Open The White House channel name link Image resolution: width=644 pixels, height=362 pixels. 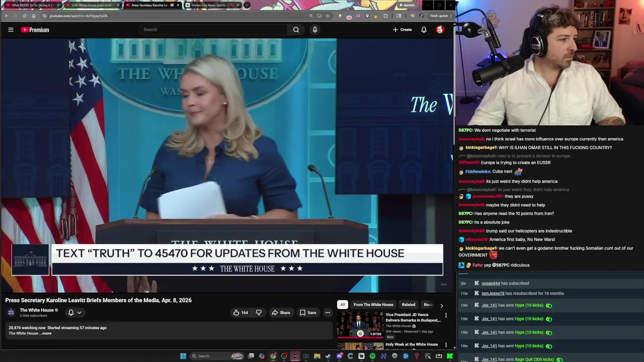coord(37,310)
